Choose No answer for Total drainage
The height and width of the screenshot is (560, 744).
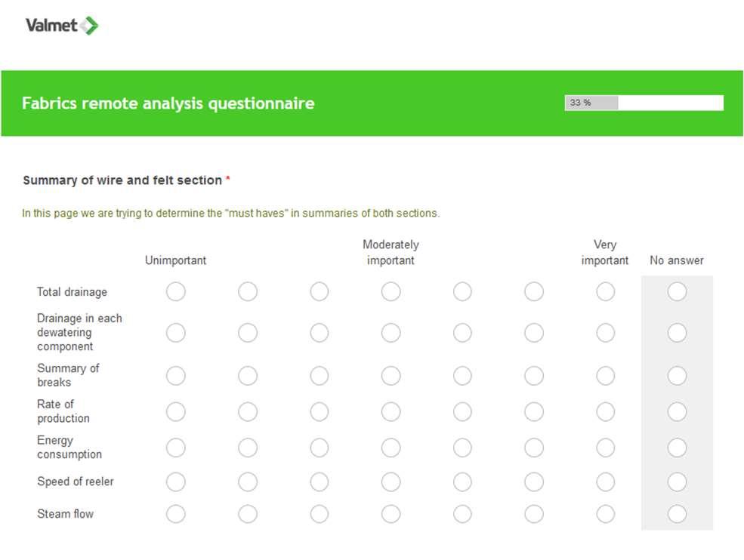tap(677, 291)
